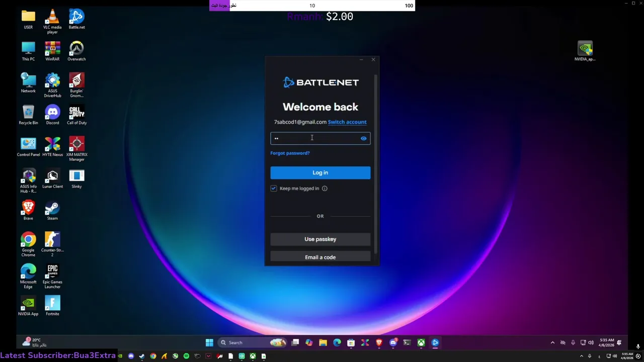Open Fortnite desktop icon

pos(52,306)
